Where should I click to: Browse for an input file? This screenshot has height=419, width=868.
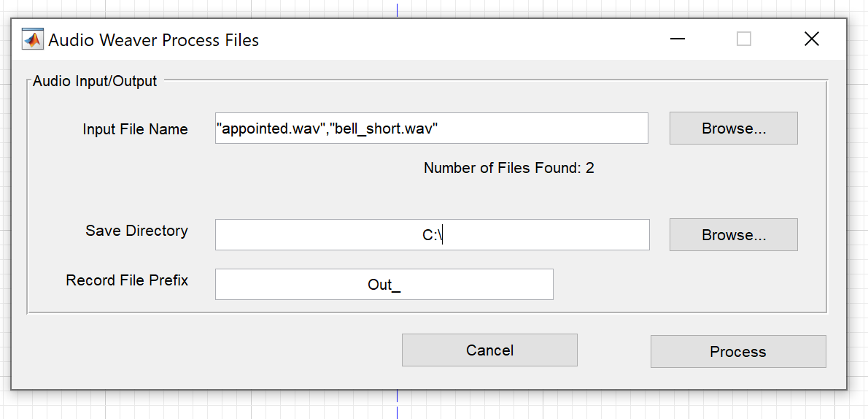pyautogui.click(x=733, y=128)
